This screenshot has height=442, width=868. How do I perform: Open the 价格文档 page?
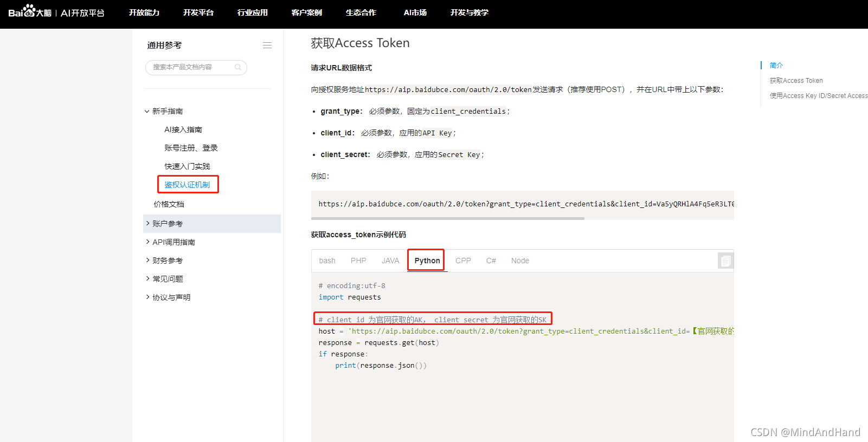click(169, 204)
